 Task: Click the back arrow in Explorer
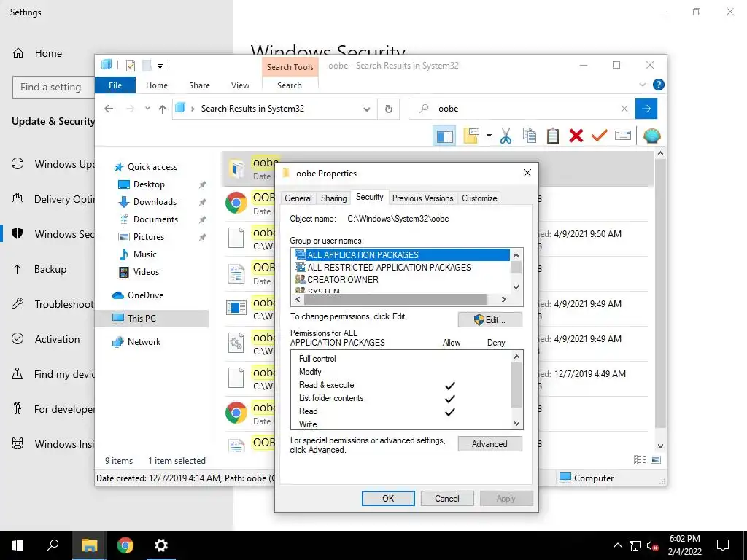tap(109, 109)
